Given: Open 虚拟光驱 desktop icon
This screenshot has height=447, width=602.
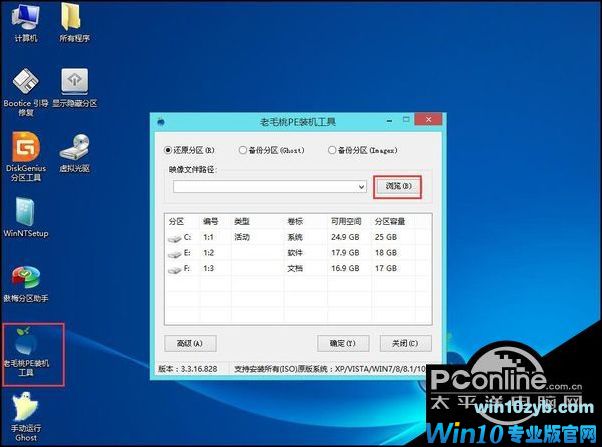Looking at the screenshot, I should (74, 153).
